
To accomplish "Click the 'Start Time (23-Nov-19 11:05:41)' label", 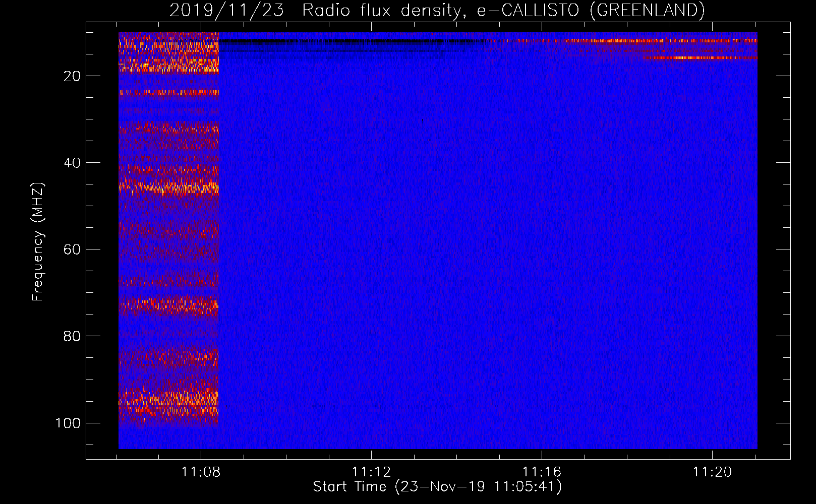I will [437, 487].
